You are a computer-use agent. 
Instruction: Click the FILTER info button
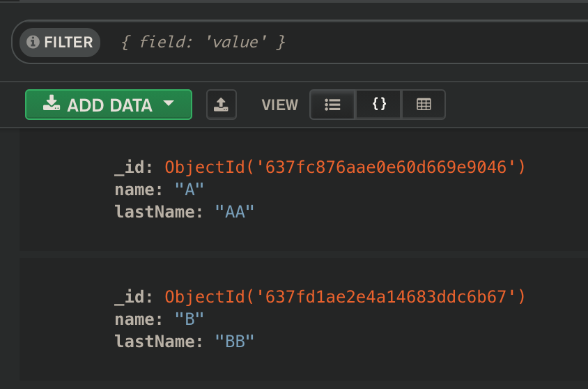[60, 43]
